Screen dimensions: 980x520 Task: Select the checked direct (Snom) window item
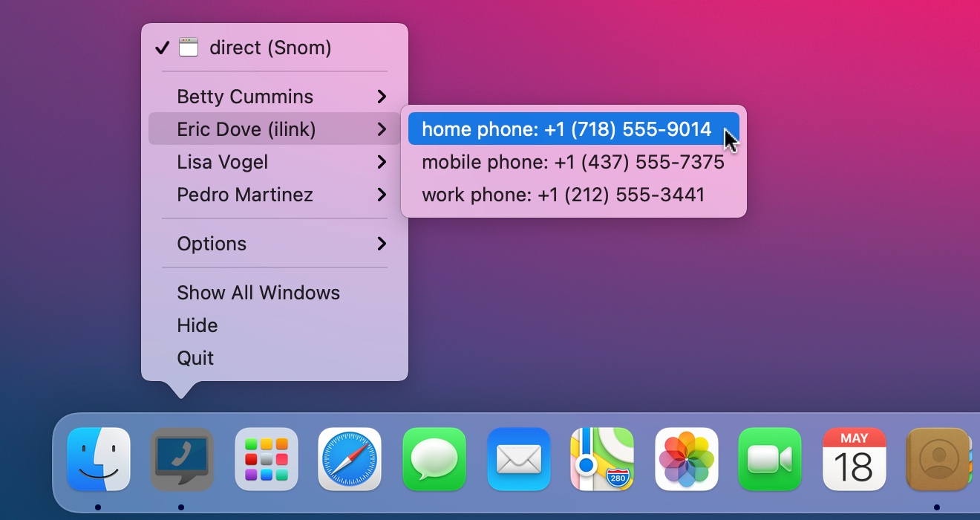(270, 48)
